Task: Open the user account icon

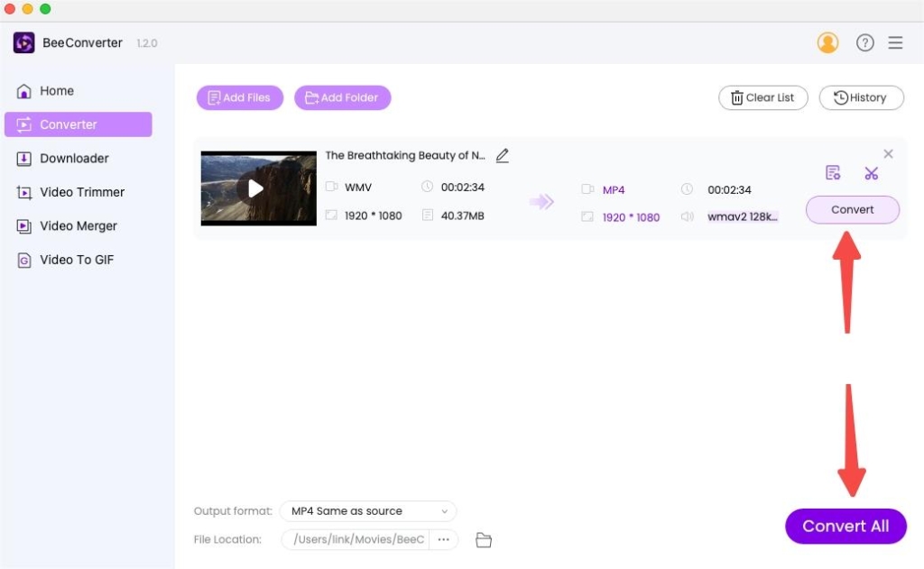Action: pyautogui.click(x=827, y=42)
